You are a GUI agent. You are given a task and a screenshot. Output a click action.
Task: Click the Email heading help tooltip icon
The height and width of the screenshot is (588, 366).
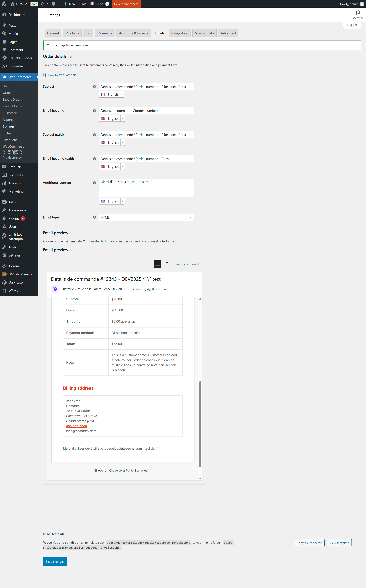coord(94,111)
